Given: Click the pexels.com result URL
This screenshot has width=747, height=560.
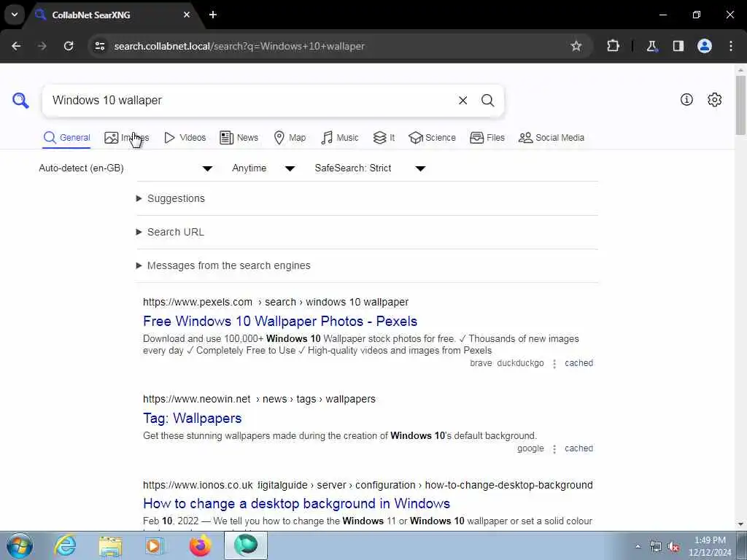Looking at the screenshot, I should pyautogui.click(x=275, y=303).
